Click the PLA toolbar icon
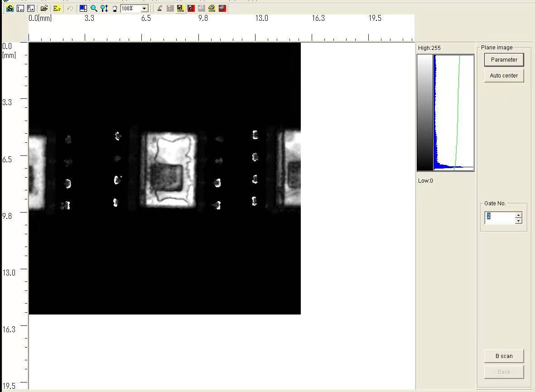Screen dimensions: 535x392 pos(30,9)
